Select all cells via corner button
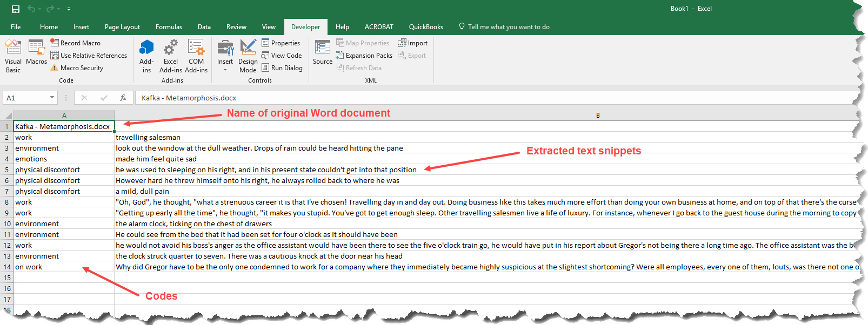The image size is (868, 325). point(7,115)
